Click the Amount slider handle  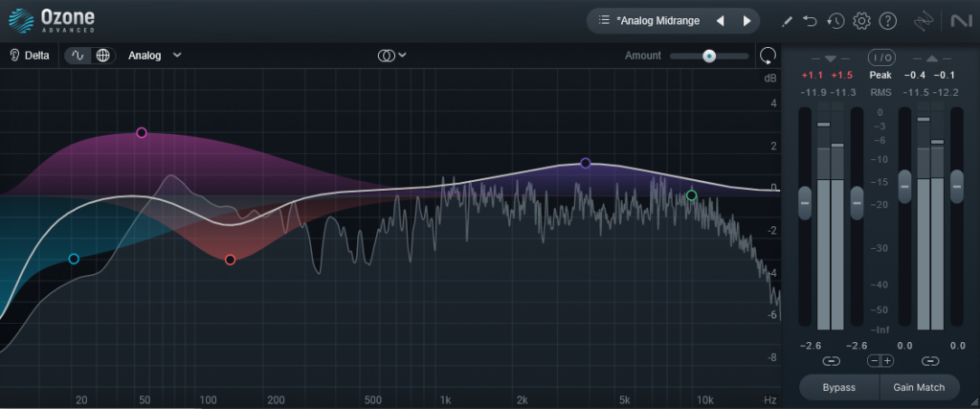tap(709, 56)
